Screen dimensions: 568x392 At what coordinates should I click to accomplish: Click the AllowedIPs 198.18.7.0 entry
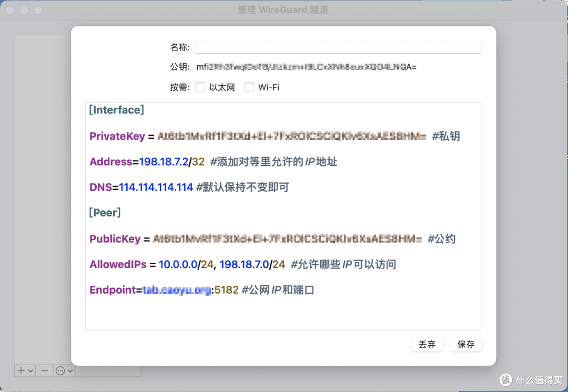(244, 264)
